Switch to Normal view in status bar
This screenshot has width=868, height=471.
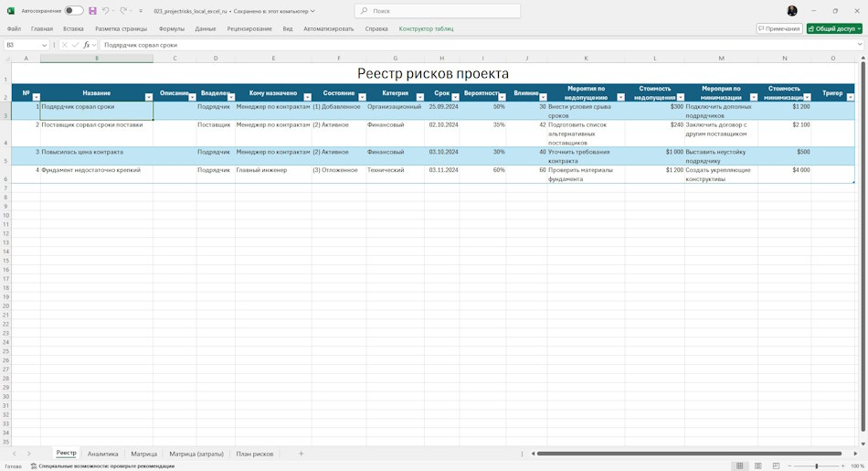(739, 466)
